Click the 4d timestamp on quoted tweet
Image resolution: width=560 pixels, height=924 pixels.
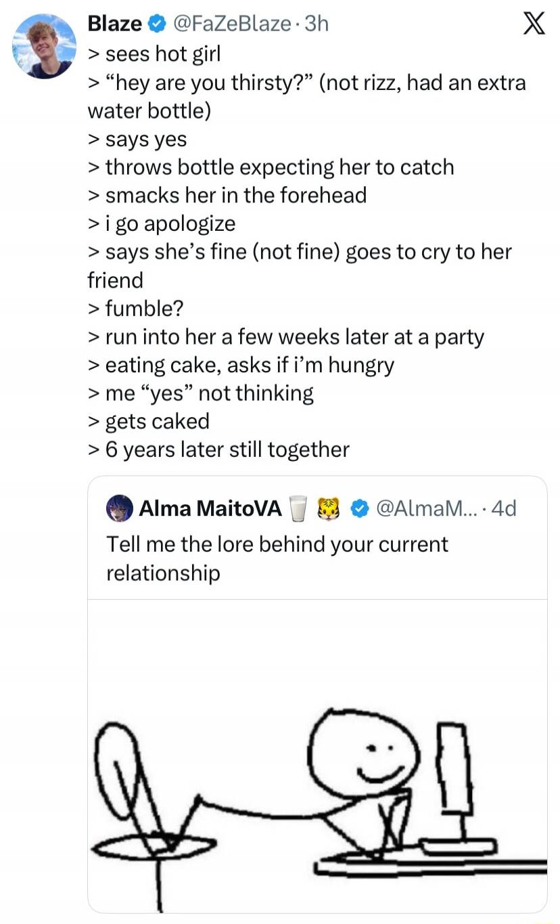pos(505,508)
